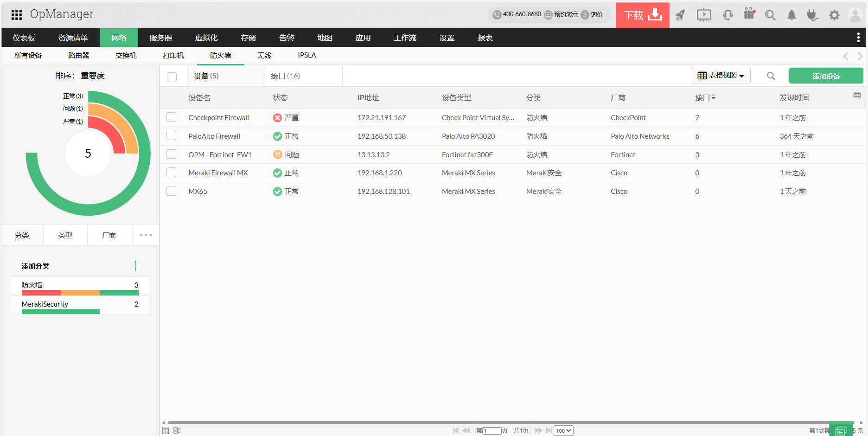Click the next page pagination arrow
Screen dimensions: 868x436
[538, 430]
